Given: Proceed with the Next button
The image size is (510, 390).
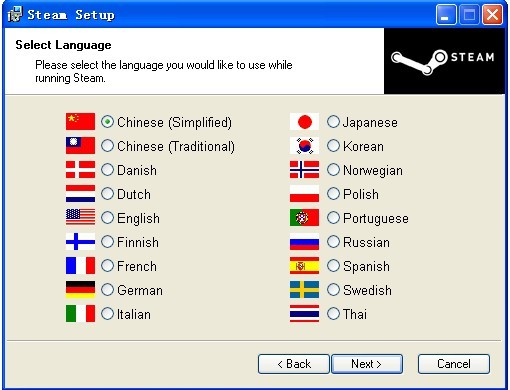Looking at the screenshot, I should pos(367,364).
